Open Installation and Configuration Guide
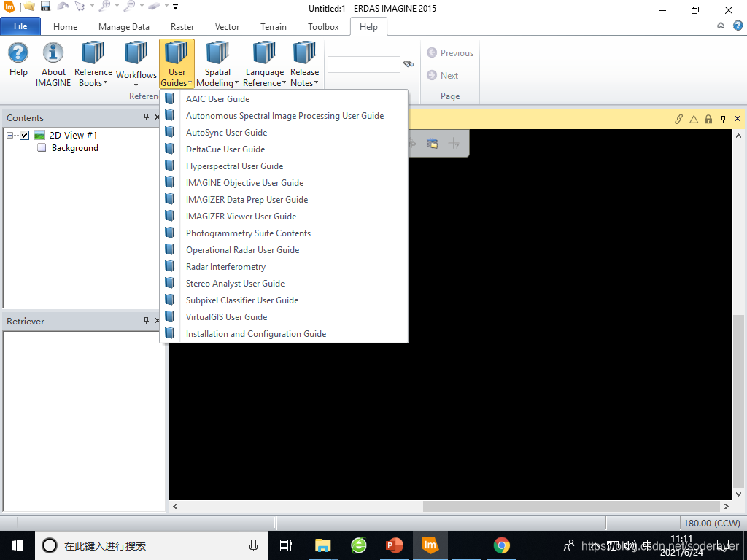Screen dimensions: 747x560 click(284, 334)
